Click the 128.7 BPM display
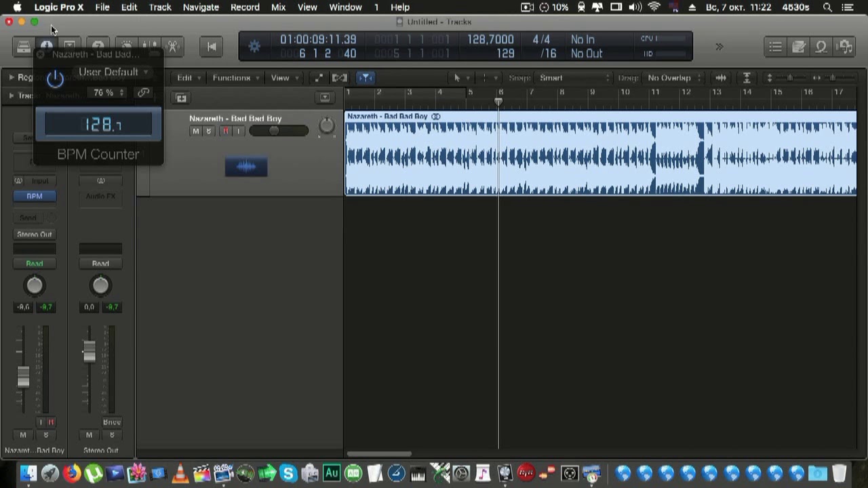Screen dimensions: 868x488 coord(98,124)
